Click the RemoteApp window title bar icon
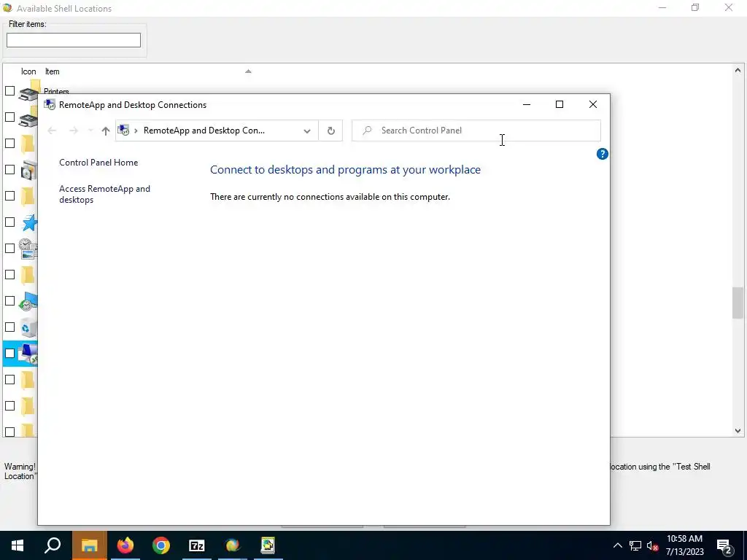747x560 pixels. point(50,105)
